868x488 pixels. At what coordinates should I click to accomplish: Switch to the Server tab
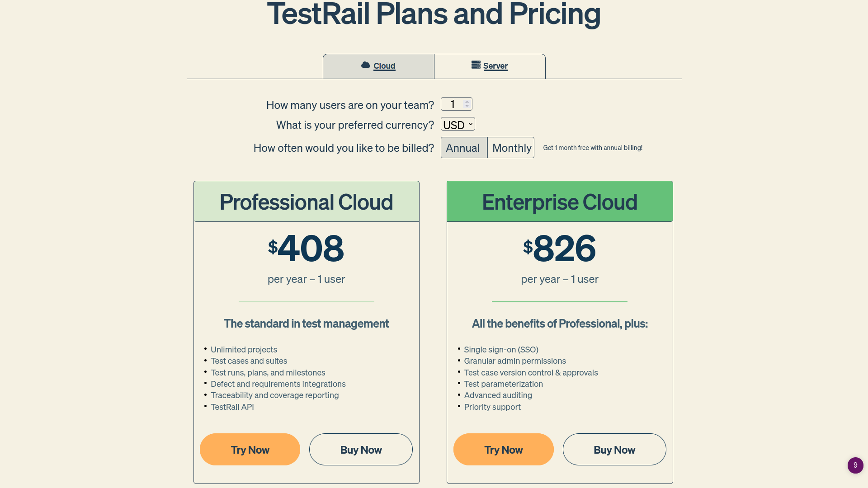[490, 66]
